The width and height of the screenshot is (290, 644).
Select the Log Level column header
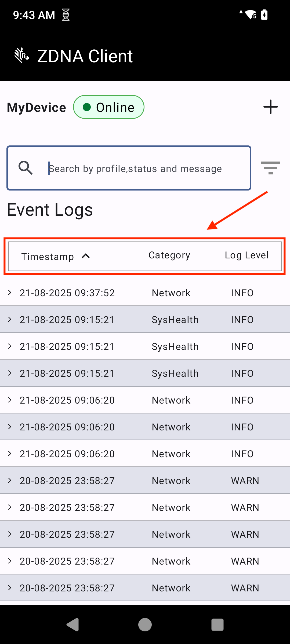[x=246, y=255]
